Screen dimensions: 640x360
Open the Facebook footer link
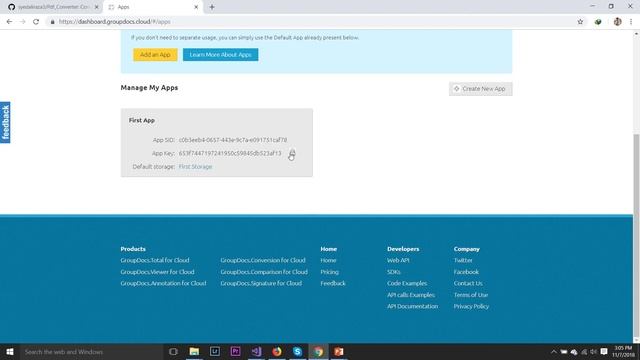pos(466,272)
